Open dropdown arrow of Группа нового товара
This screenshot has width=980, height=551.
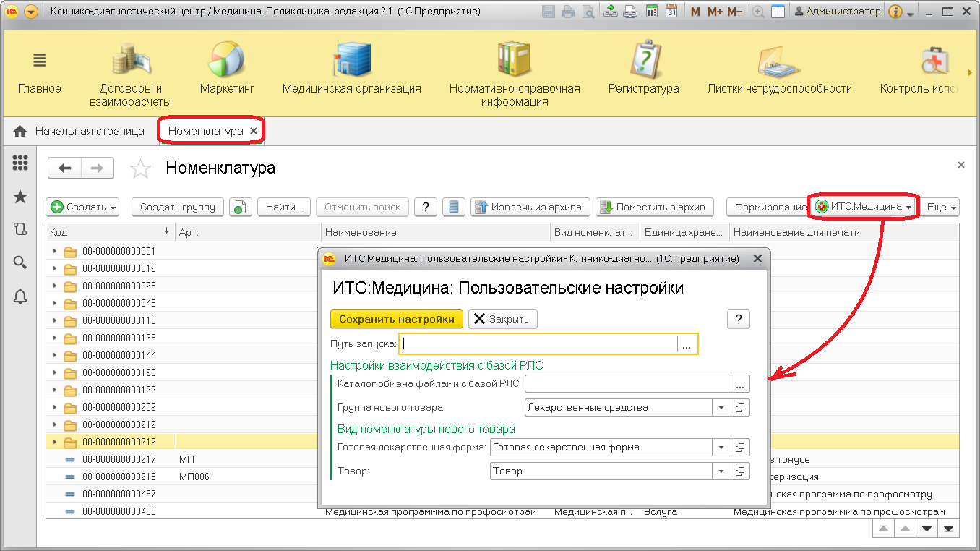coord(721,407)
